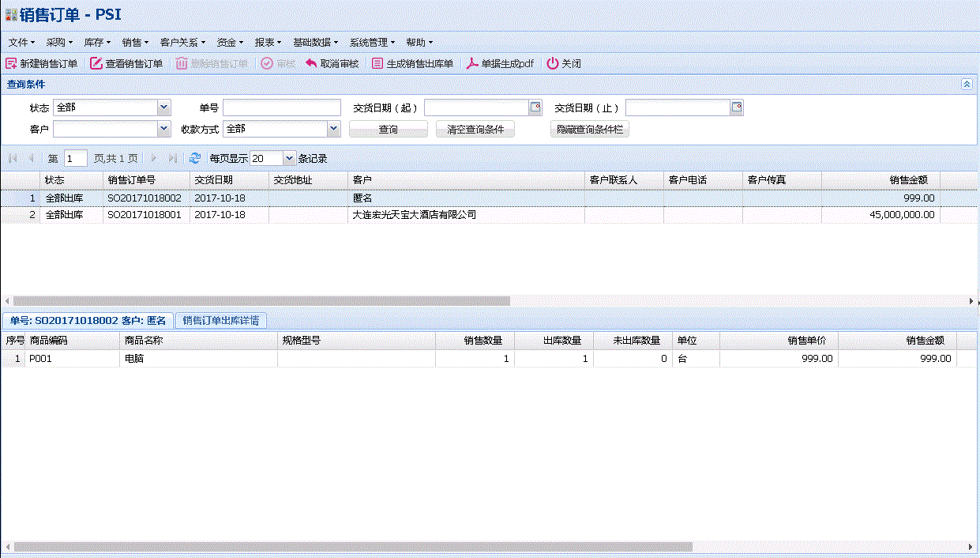
Task: Click the 隐藏查询条件栏 button
Action: point(590,129)
